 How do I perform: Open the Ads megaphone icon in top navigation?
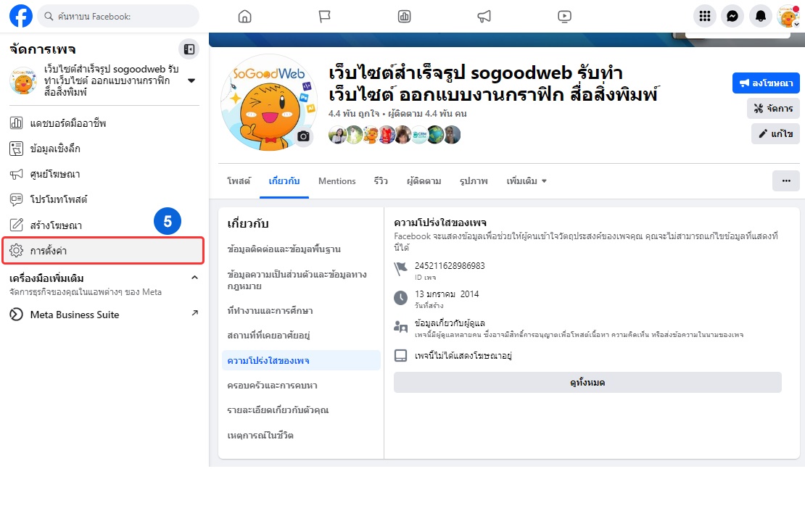pyautogui.click(x=484, y=17)
